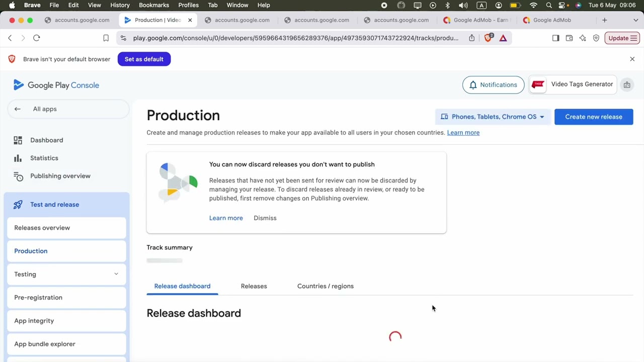Expand the tab search chevron
The image size is (644, 362).
point(635,20)
